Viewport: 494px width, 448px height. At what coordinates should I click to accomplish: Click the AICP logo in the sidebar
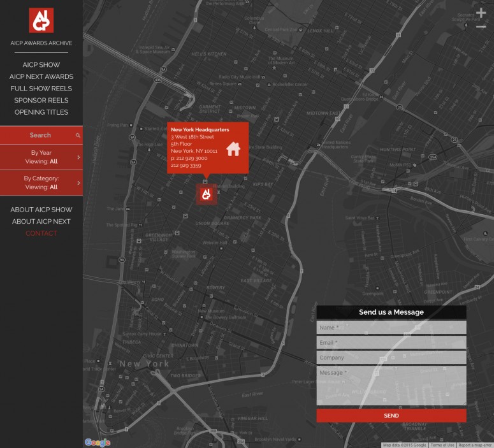tap(41, 20)
